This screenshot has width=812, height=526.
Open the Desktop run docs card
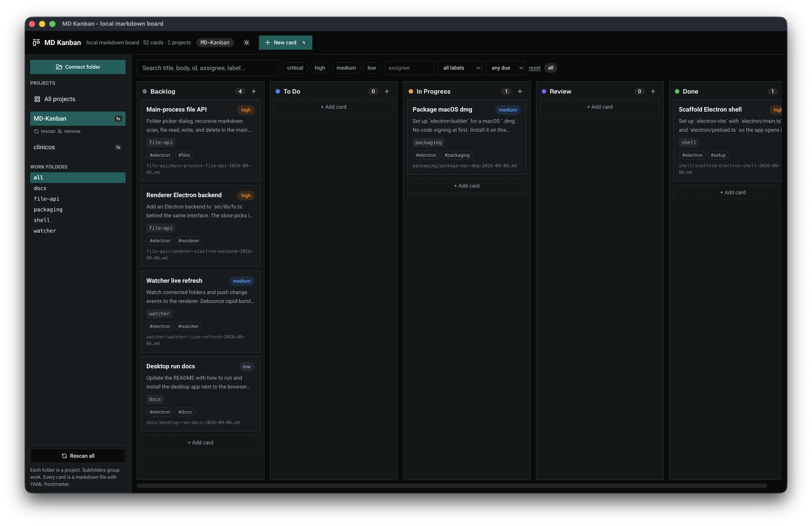pyautogui.click(x=200, y=394)
